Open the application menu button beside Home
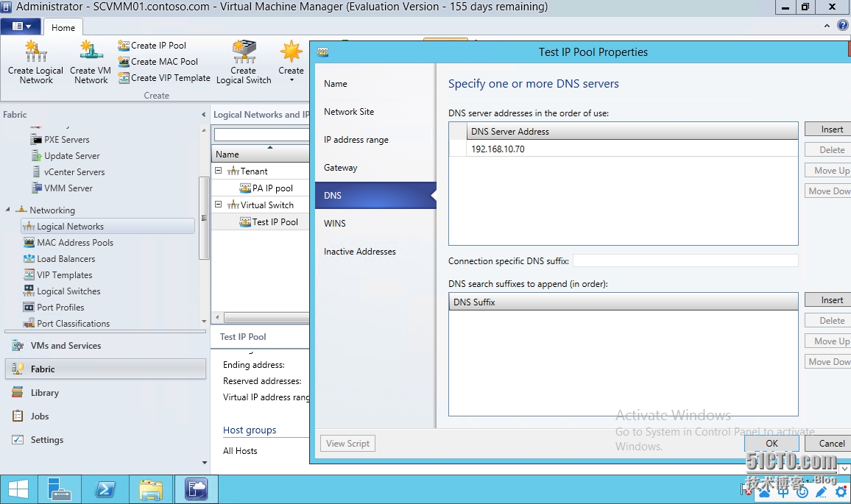851x504 pixels. pyautogui.click(x=21, y=26)
